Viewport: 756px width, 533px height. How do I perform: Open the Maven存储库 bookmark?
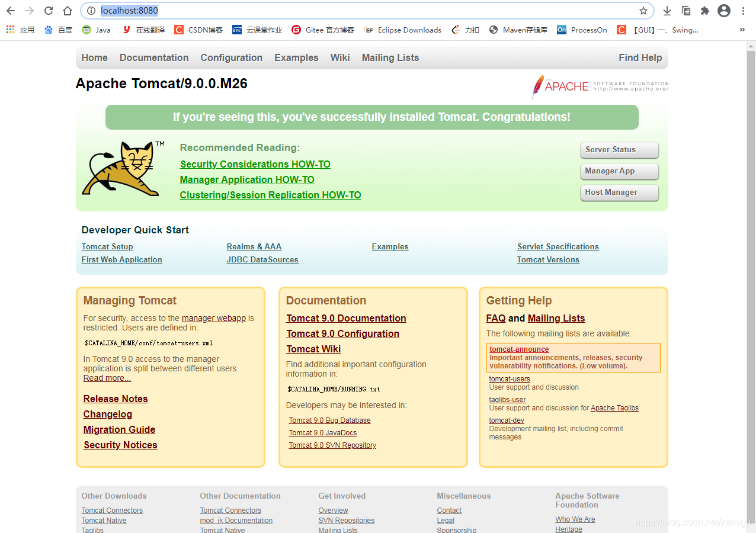pos(518,30)
